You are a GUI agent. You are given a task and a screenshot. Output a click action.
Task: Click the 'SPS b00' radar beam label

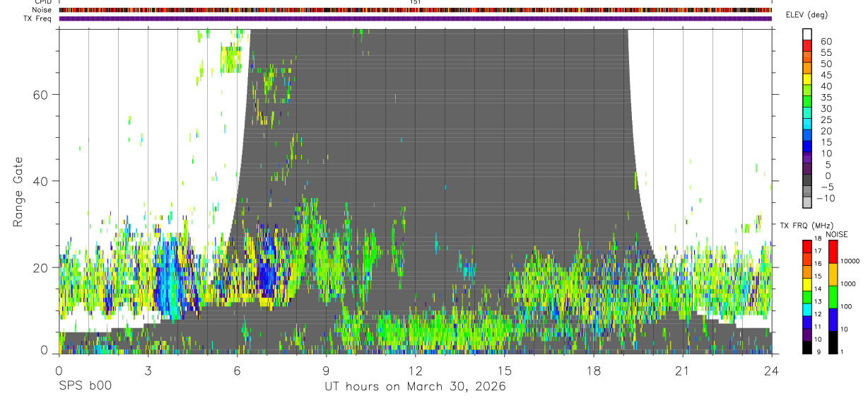(85, 386)
